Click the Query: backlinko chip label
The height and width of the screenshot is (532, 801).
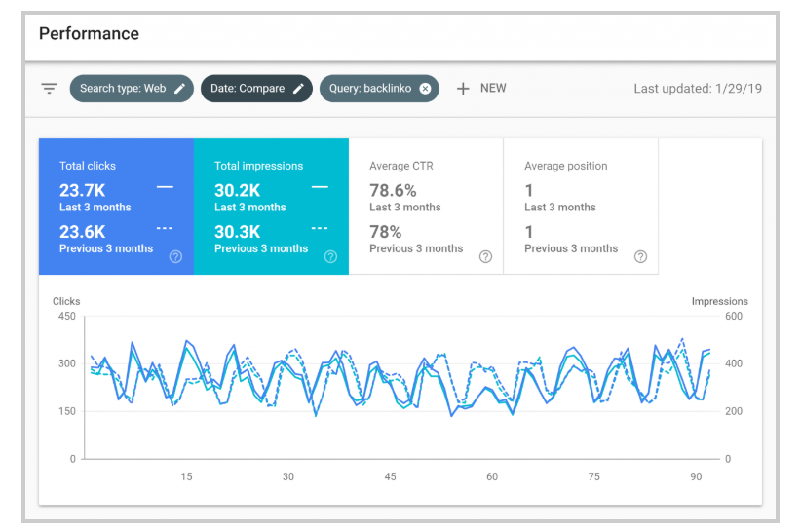click(370, 89)
